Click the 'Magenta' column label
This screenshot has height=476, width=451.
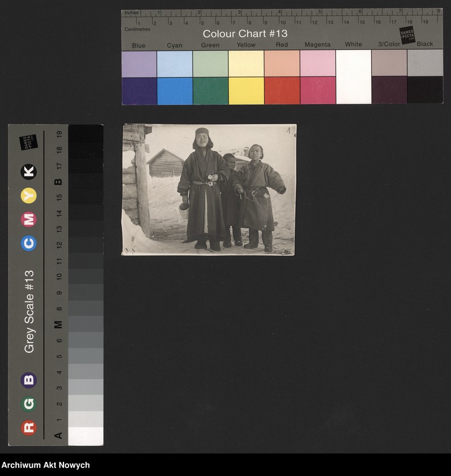[x=317, y=45]
